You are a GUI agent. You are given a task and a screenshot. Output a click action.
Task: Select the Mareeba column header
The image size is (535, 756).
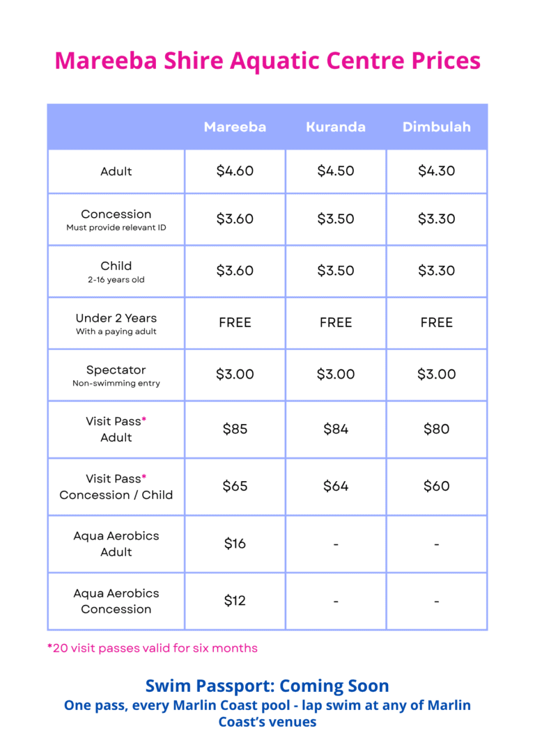[235, 127]
